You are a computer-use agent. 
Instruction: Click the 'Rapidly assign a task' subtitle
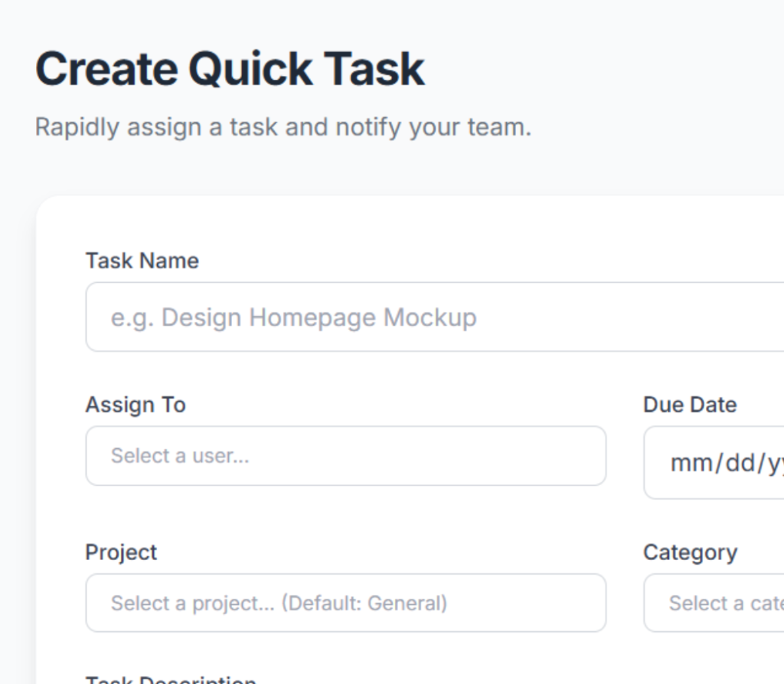(283, 126)
